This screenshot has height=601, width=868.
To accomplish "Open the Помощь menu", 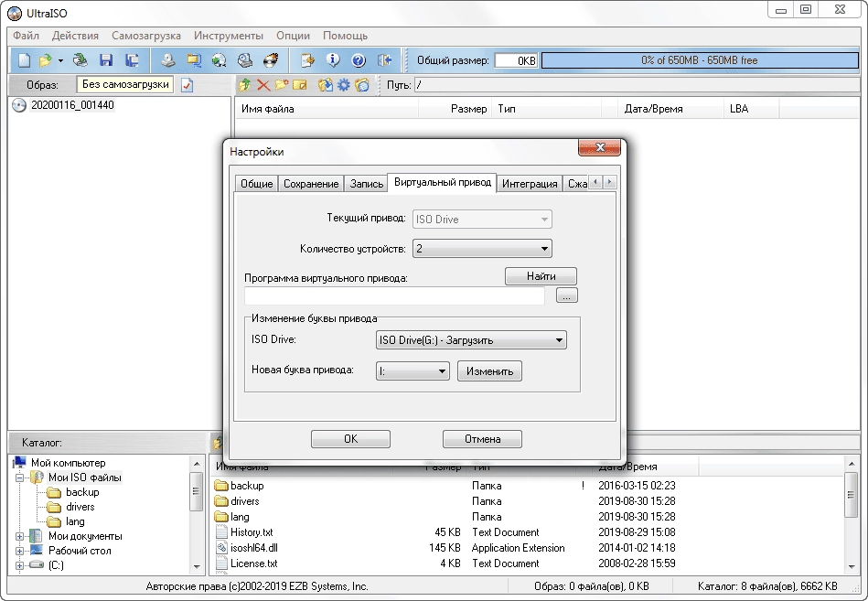I will (345, 36).
